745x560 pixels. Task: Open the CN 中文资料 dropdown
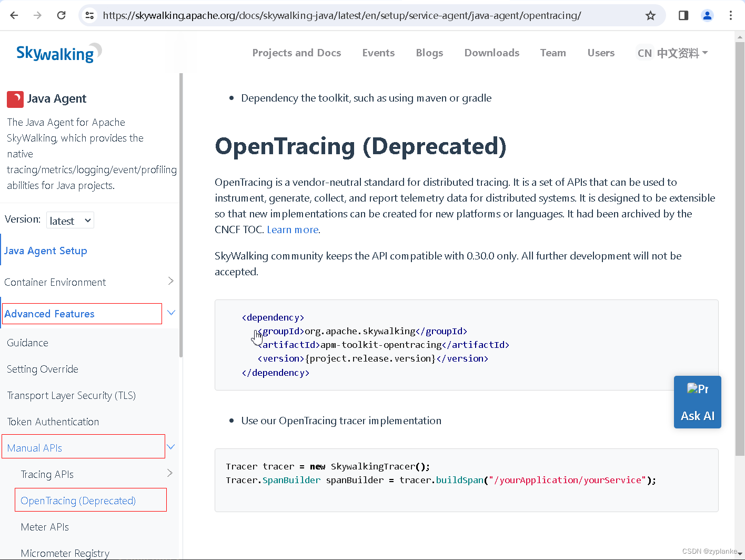[x=672, y=53]
